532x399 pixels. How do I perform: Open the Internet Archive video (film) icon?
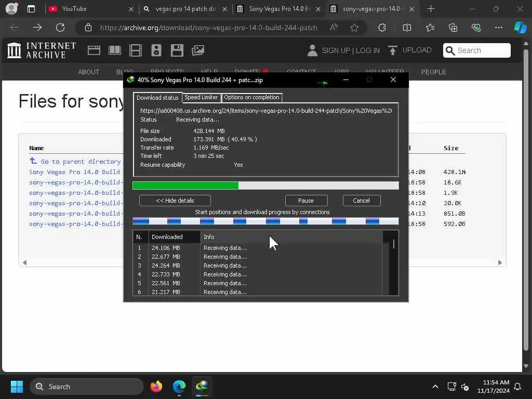(136, 50)
